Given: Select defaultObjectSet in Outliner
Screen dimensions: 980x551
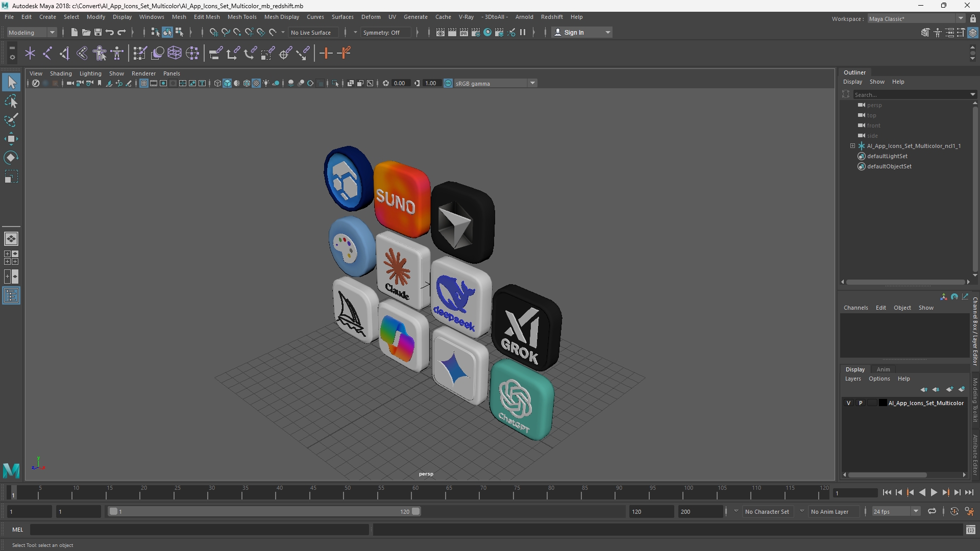Looking at the screenshot, I should point(889,166).
